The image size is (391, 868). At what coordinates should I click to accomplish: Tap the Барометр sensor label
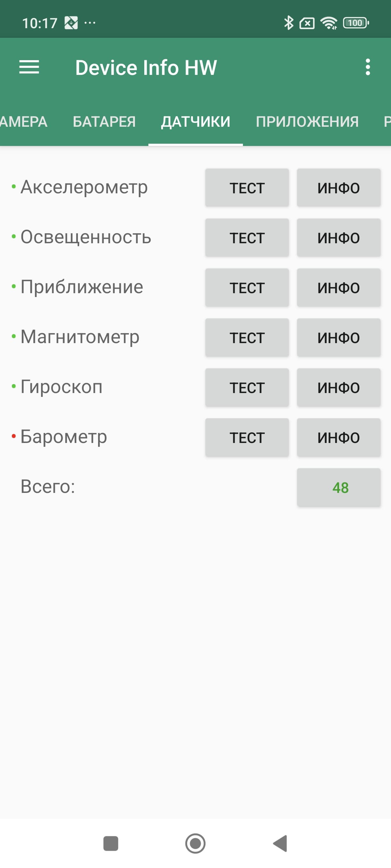coord(64,437)
